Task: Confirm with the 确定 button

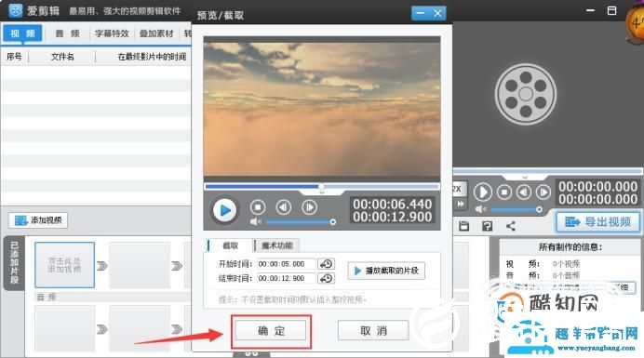Action: (271, 330)
